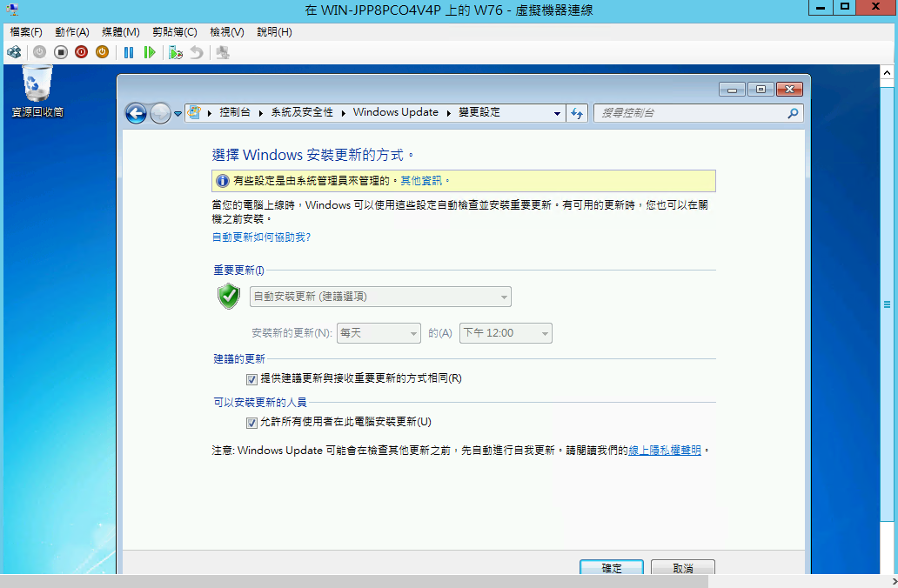Open the 媒體(M) menu
The height and width of the screenshot is (588, 898).
[x=120, y=32]
